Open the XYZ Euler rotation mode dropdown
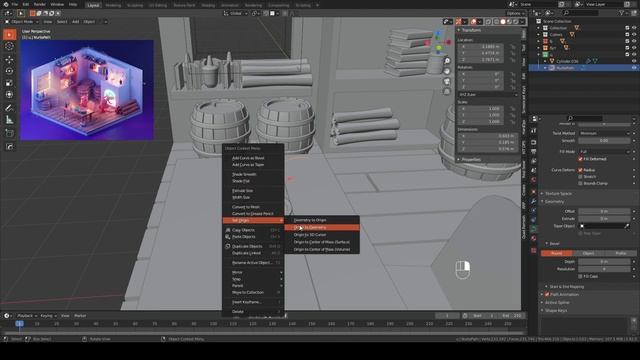Screen dimensions: 640x360 [x=487, y=94]
